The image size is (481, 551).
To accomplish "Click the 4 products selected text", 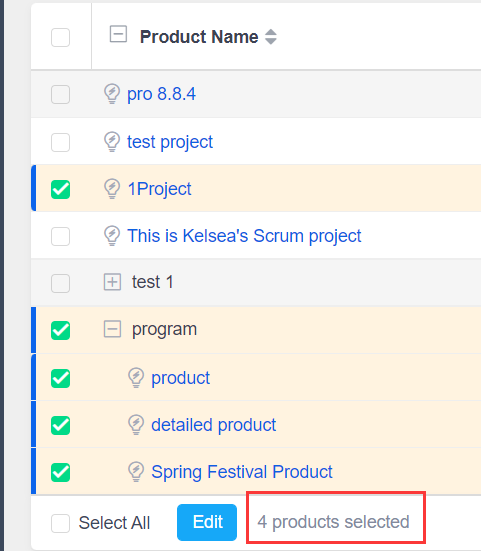I will pyautogui.click(x=333, y=522).
